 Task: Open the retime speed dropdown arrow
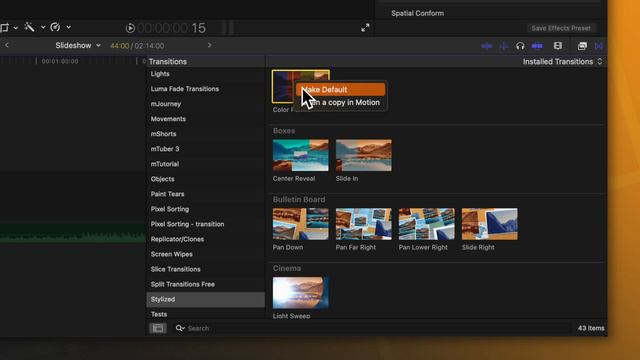coord(69,28)
